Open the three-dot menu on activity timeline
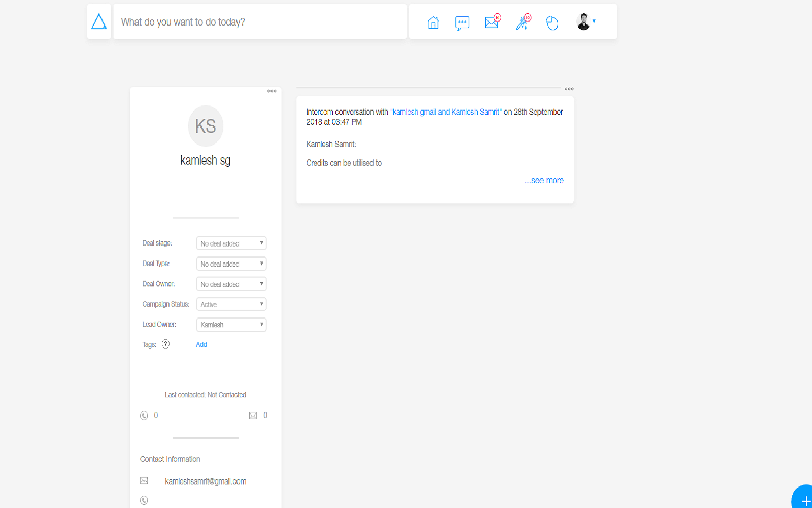 click(x=569, y=88)
